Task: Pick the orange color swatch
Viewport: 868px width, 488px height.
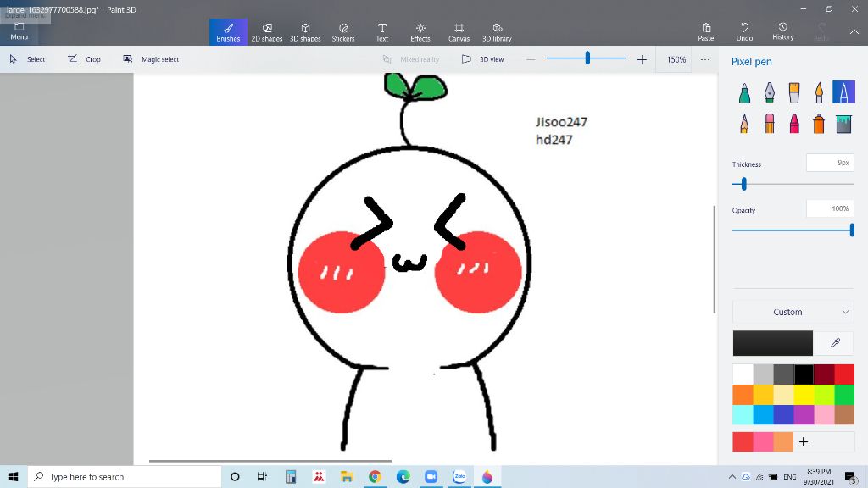Action: pos(743,395)
